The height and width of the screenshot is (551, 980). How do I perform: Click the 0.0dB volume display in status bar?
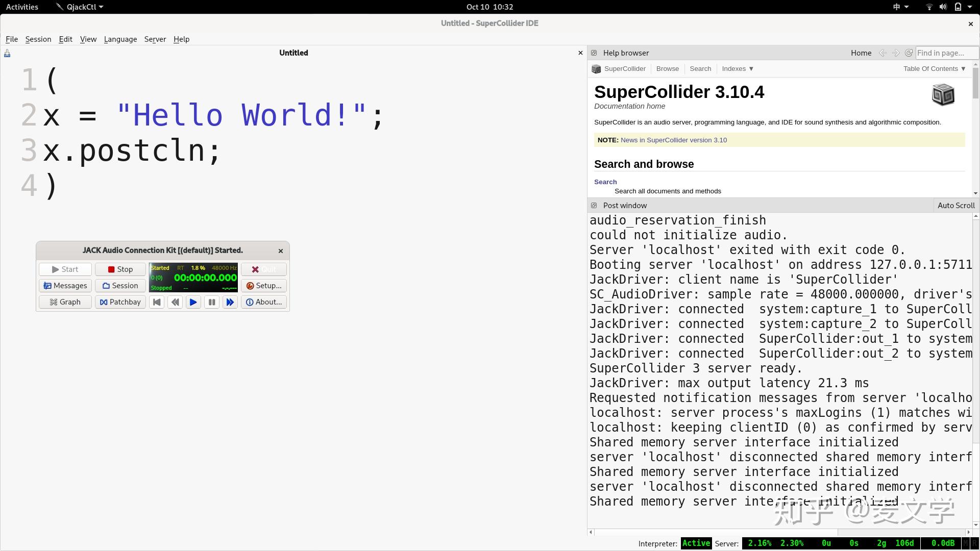coord(942,543)
